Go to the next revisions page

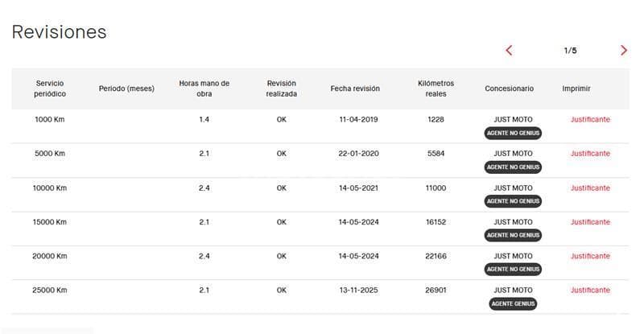point(624,51)
